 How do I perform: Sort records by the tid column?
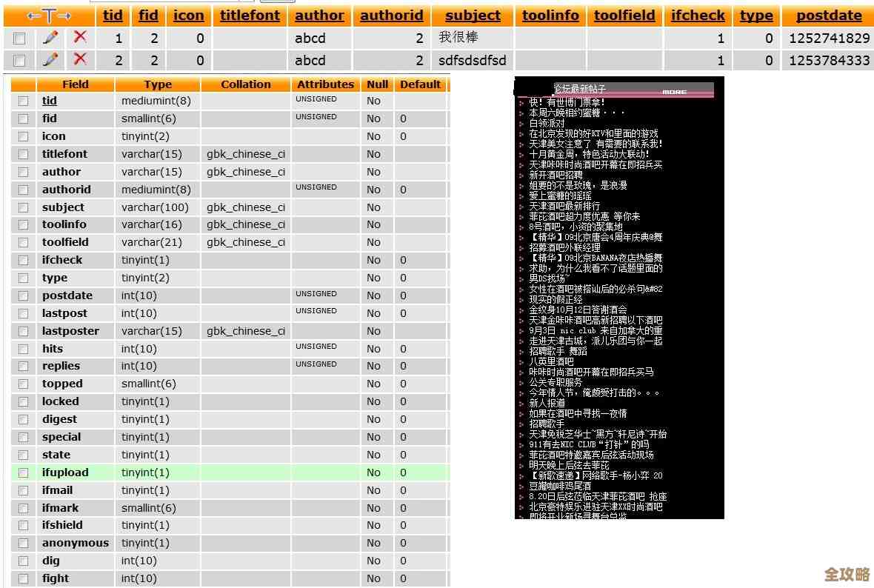[112, 16]
